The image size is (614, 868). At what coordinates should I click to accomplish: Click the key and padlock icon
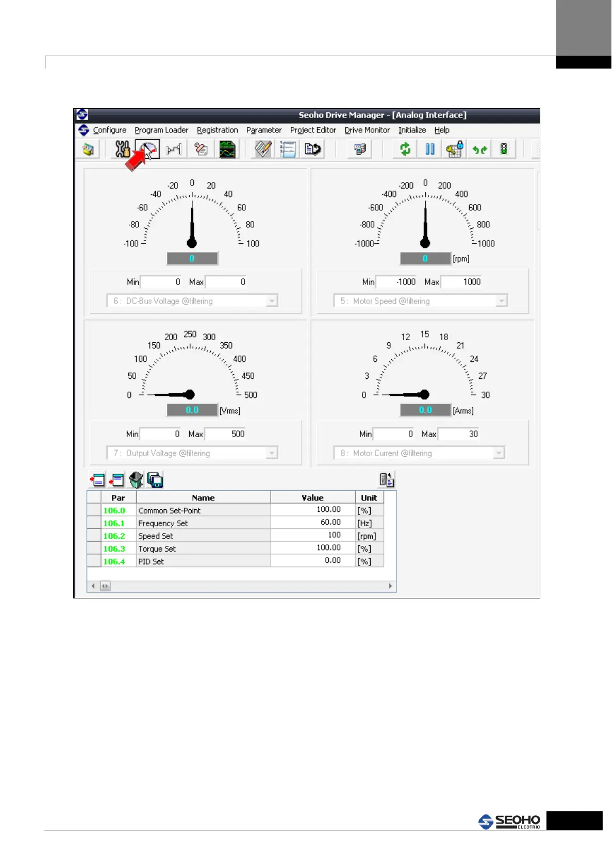coord(455,149)
